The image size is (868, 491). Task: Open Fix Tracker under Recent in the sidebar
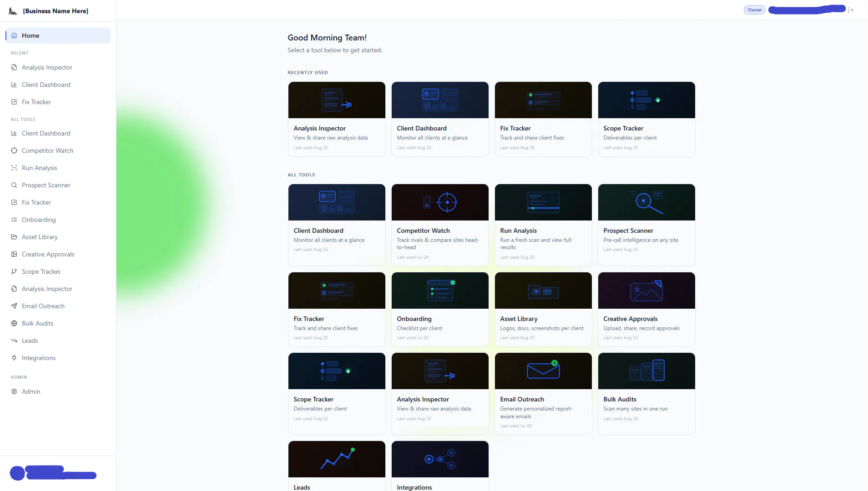tap(58, 102)
